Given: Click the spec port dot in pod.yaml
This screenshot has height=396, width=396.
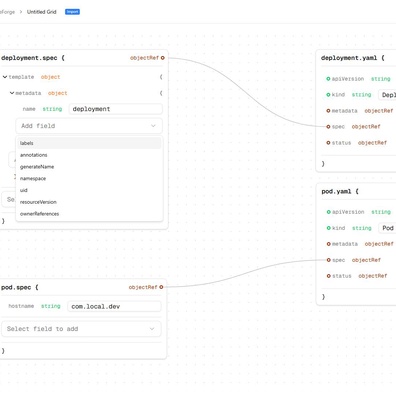Looking at the screenshot, I should 328,260.
